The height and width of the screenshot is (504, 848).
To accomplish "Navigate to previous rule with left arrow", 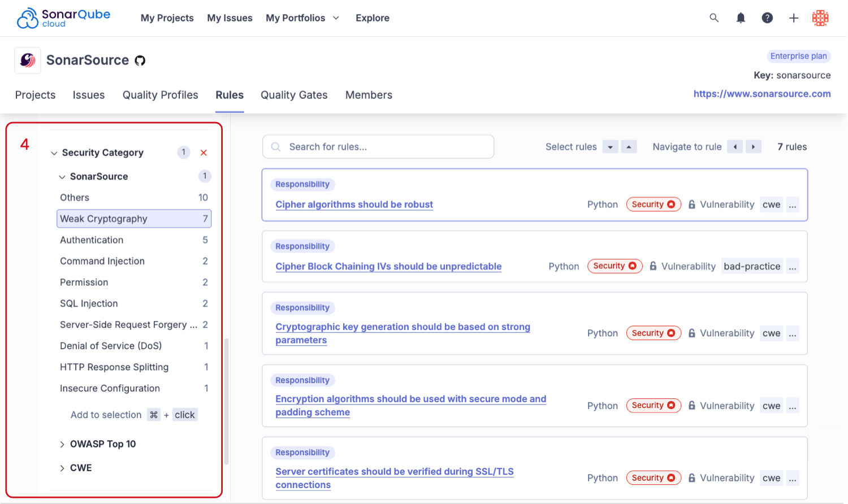I will pyautogui.click(x=735, y=147).
